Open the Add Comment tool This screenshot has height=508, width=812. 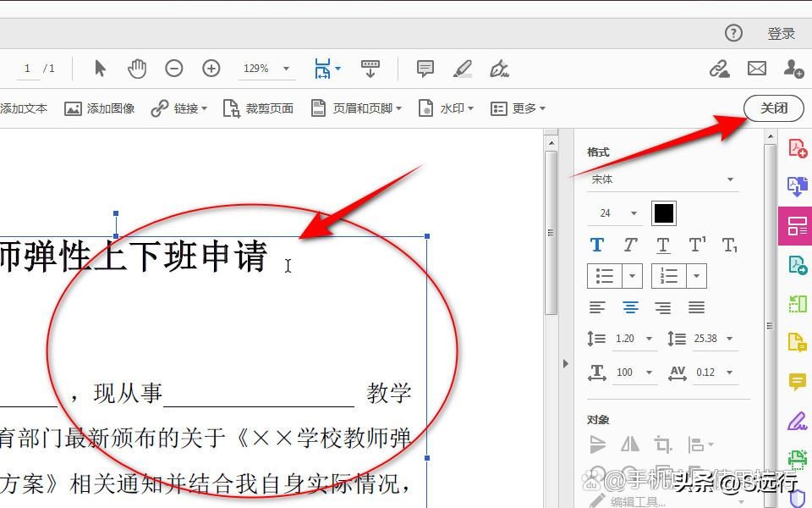tap(425, 69)
